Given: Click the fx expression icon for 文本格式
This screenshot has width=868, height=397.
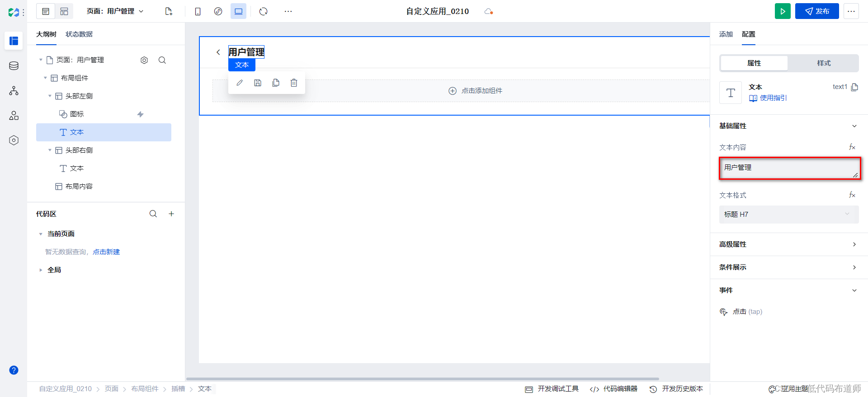Looking at the screenshot, I should (x=852, y=195).
